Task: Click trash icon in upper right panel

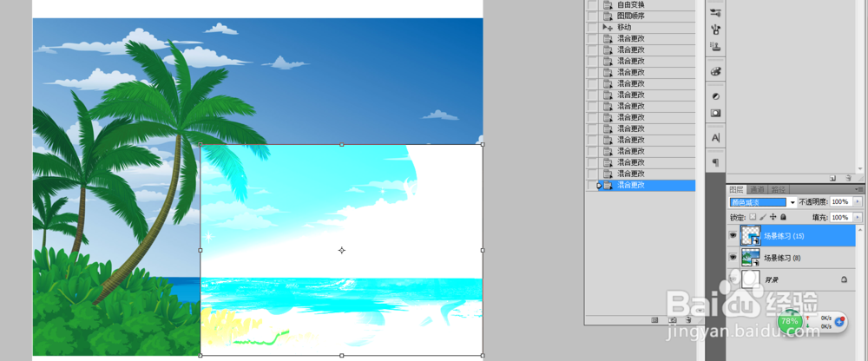Action: [849, 178]
